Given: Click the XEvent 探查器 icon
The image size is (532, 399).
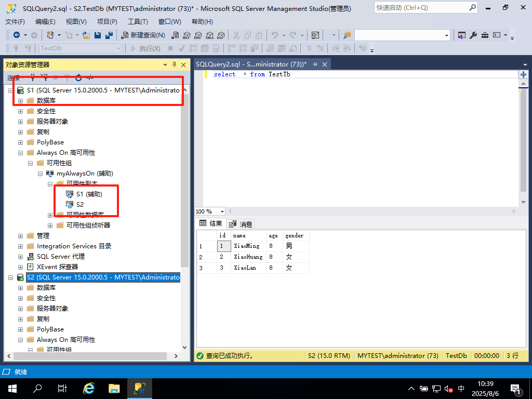Looking at the screenshot, I should [30, 267].
